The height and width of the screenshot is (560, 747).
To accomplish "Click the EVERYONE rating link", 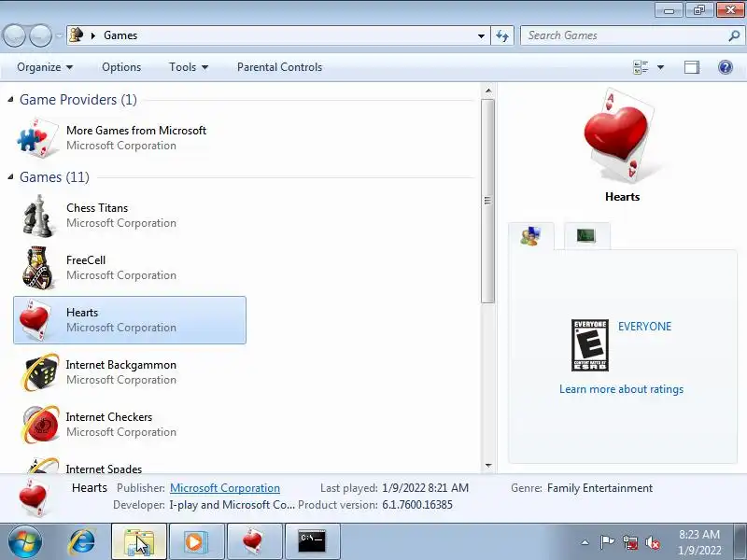I will pos(644,327).
